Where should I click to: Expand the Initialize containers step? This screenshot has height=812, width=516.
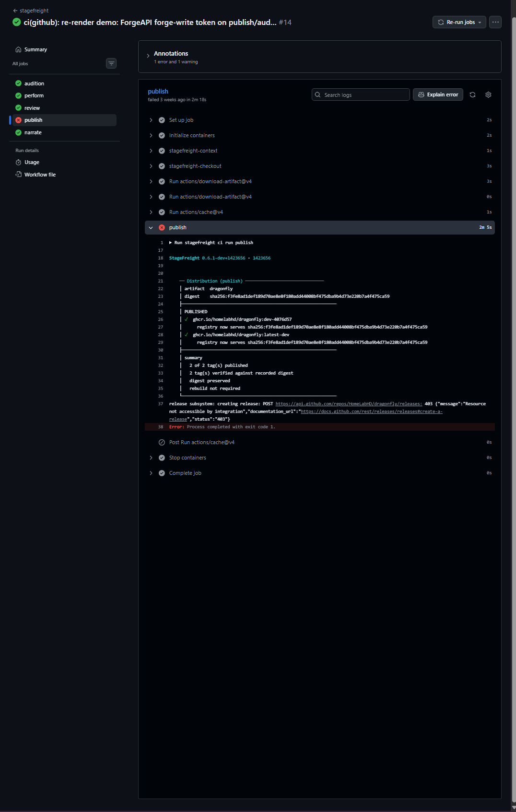[x=320, y=135]
